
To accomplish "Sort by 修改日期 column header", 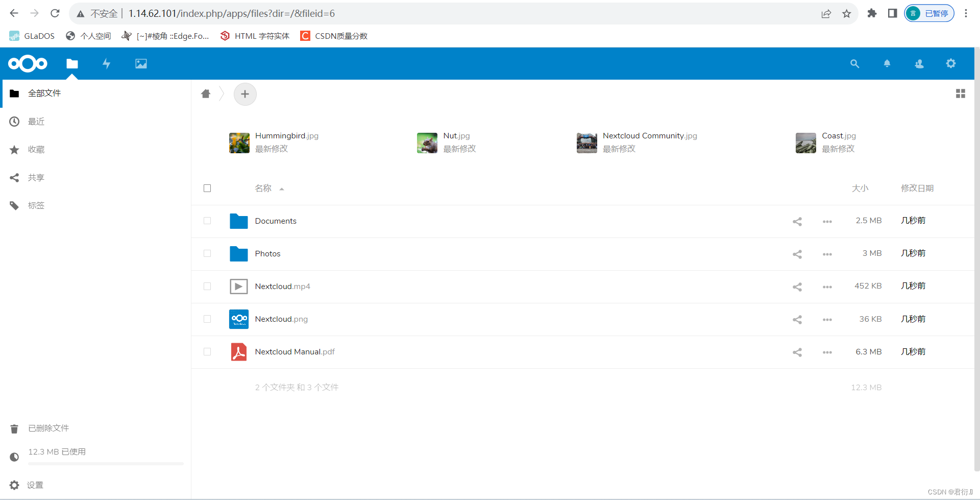I will coord(917,188).
